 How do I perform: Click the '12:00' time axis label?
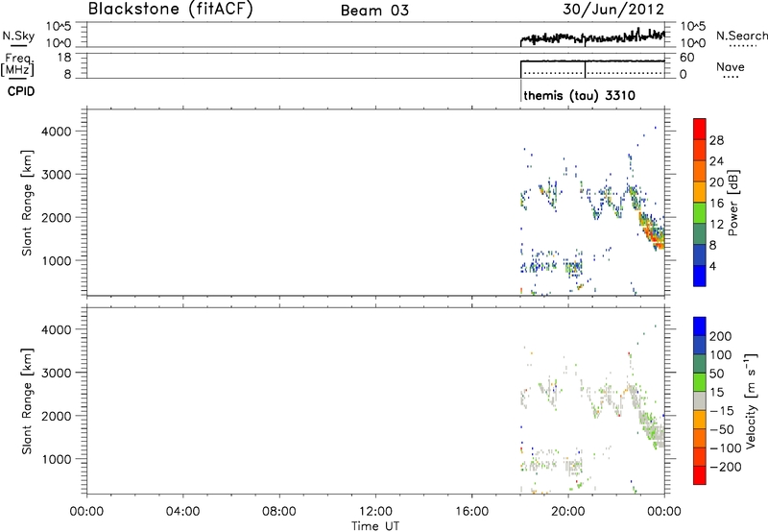point(375,512)
